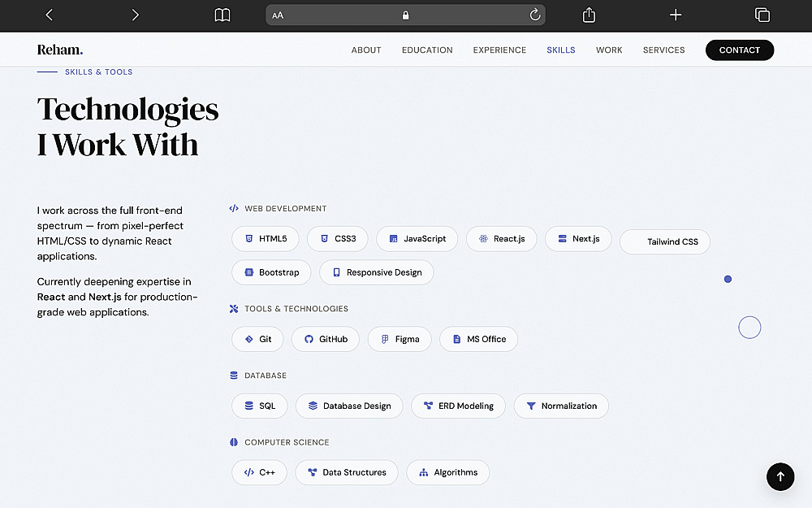This screenshot has height=508, width=812.
Task: Click the Reham. site logo
Action: coord(60,50)
